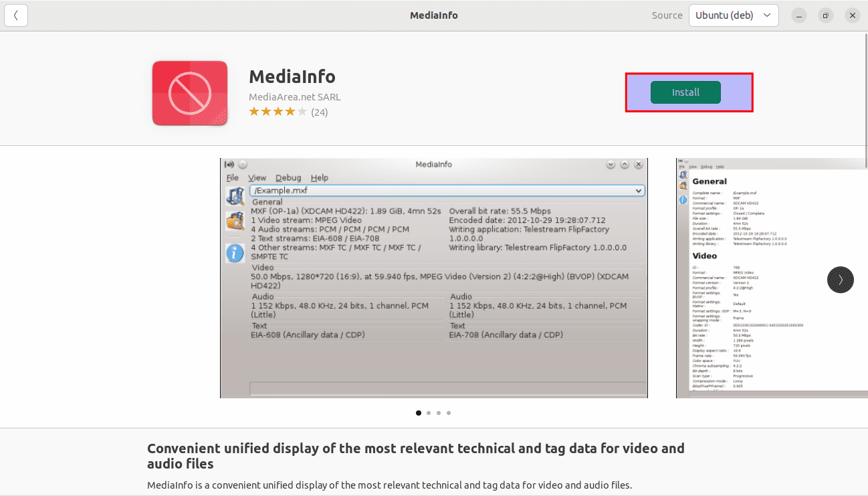Install the MediaInfo application
Image resolution: width=868 pixels, height=496 pixels.
[685, 92]
